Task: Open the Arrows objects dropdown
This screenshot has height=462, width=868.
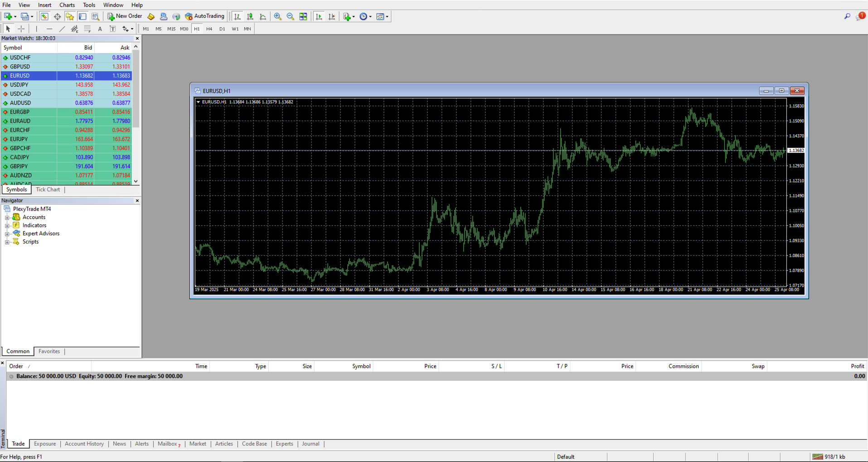Action: (x=132, y=29)
